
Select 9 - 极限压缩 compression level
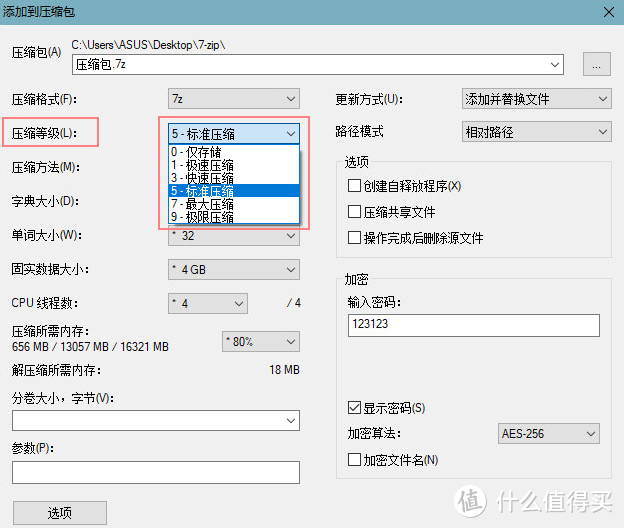click(x=234, y=217)
